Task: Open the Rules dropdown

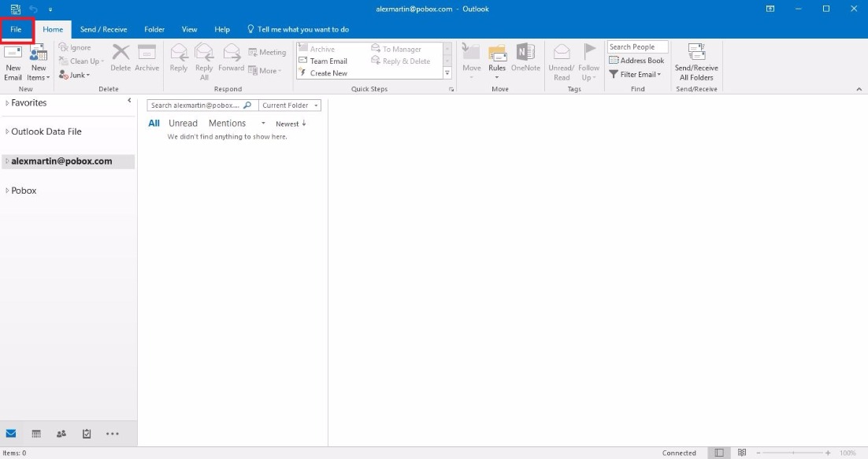Action: (x=497, y=61)
